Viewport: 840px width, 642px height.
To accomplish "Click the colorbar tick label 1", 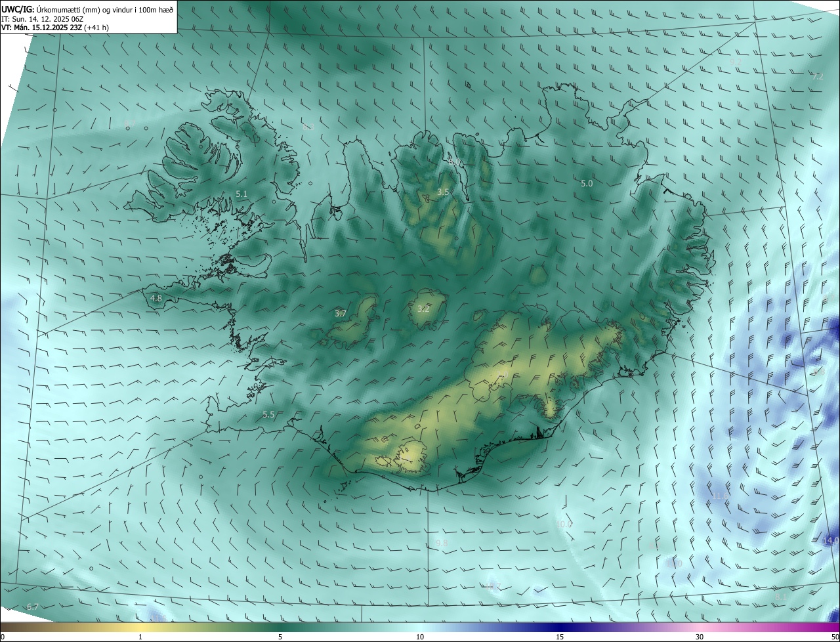I will point(140,637).
